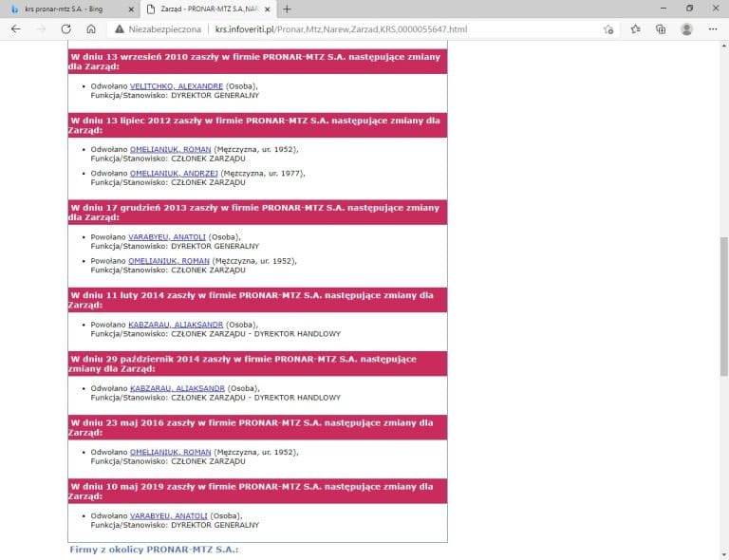The width and height of the screenshot is (729, 560).
Task: Click the 17 grudzień 2013 changes header
Action: 257,212
